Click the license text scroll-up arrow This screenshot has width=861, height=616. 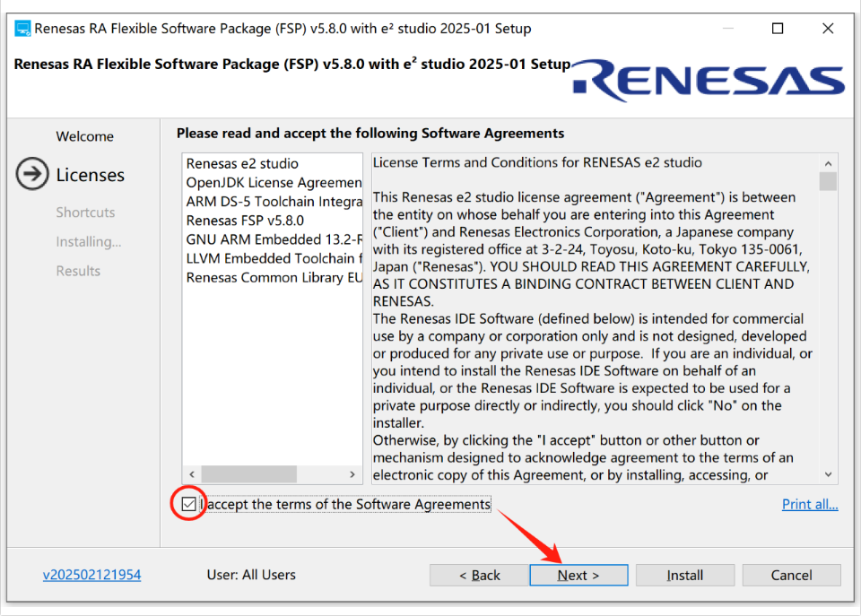click(x=828, y=163)
